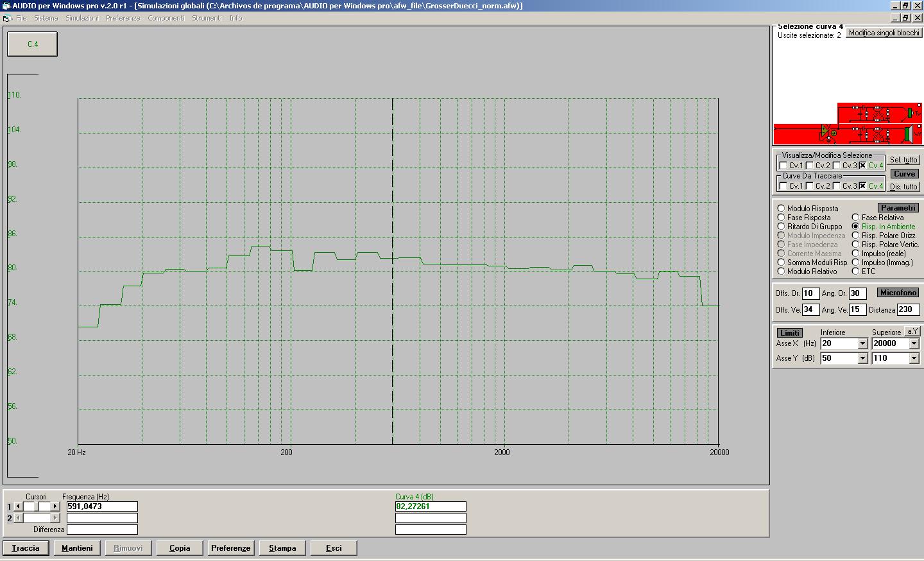Click the Stampa button

click(282, 548)
